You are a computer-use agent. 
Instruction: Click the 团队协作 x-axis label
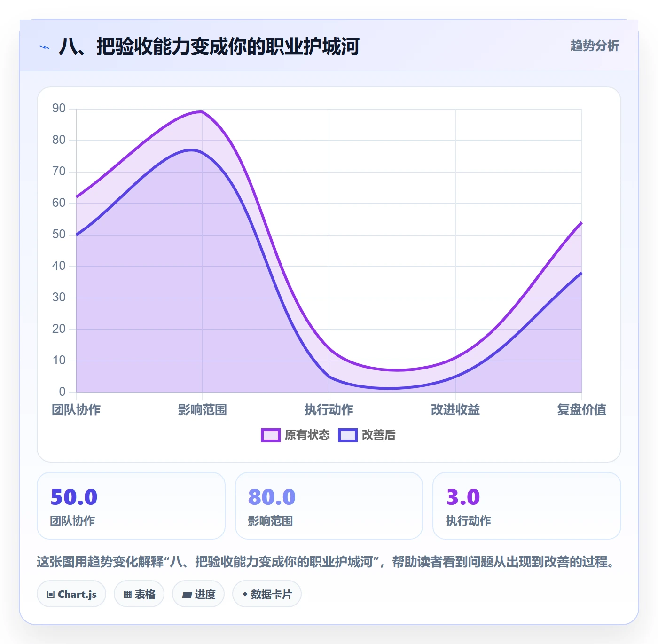pyautogui.click(x=76, y=410)
